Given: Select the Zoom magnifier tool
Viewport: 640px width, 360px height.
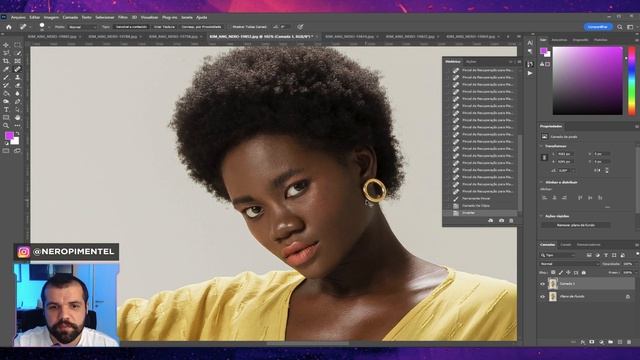Looking at the screenshot, I should coord(6,125).
